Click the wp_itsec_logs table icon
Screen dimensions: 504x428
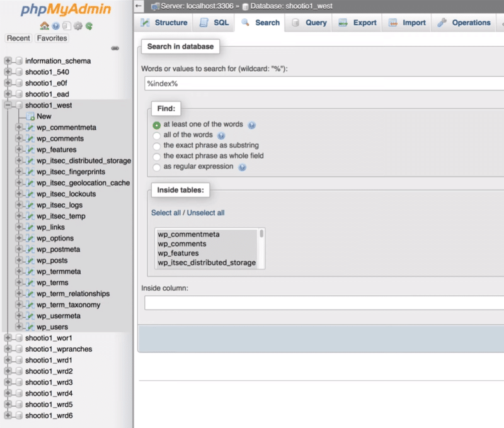(30, 205)
